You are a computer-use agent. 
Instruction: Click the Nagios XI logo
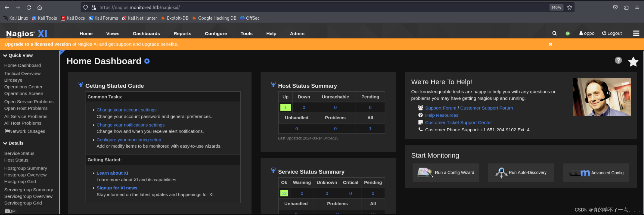point(27,33)
